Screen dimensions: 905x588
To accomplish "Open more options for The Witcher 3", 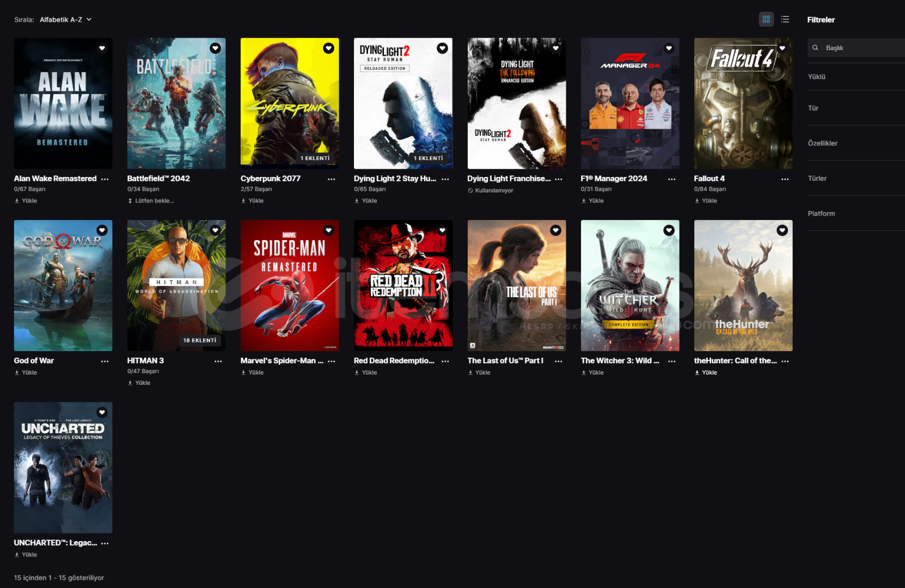I will click(x=672, y=362).
